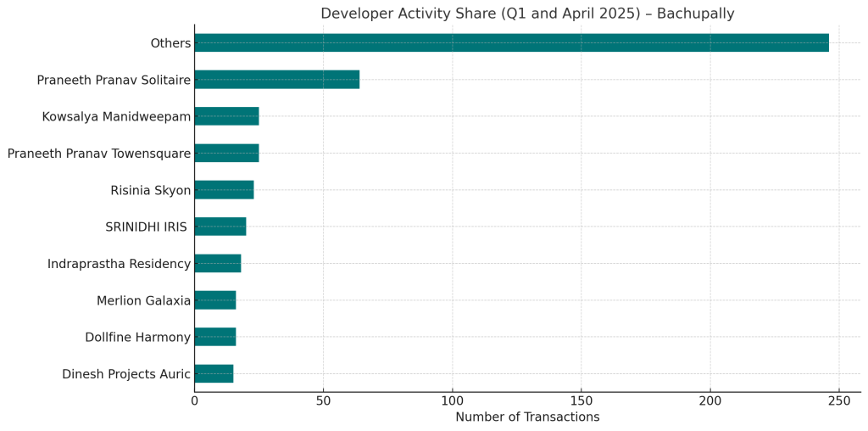The image size is (868, 431).
Task: Click the x-axis tick value 200
Action: click(710, 400)
